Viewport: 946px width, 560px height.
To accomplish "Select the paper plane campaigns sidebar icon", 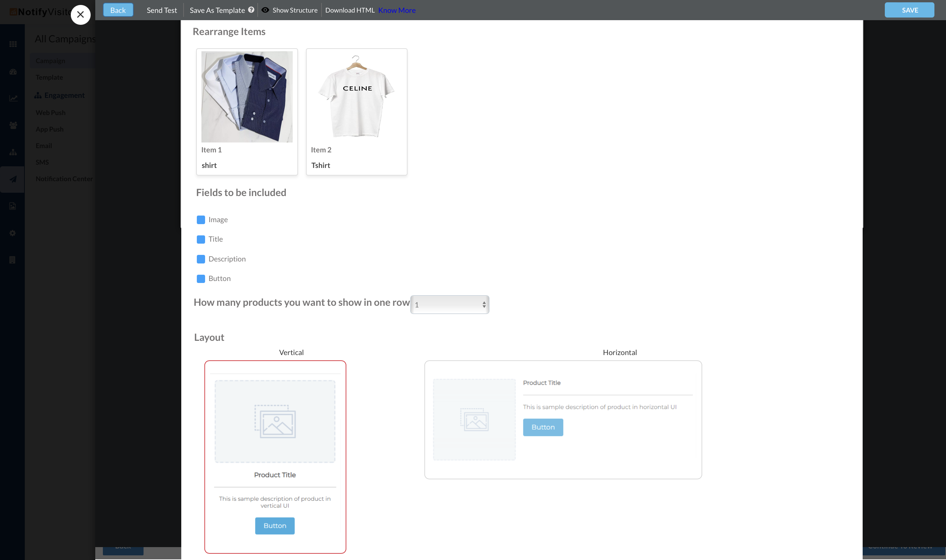I will tap(13, 179).
